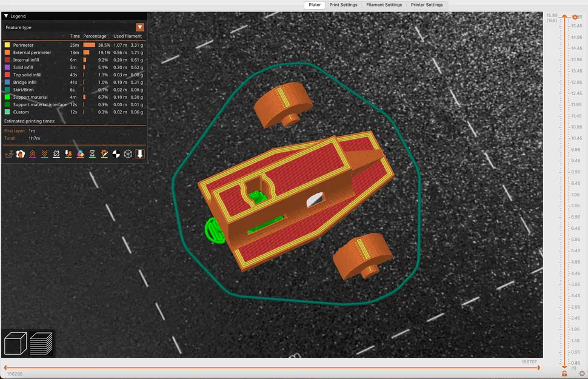588x379 pixels.
Task: Click the 4.95 tick on layer ruler
Action: tap(575, 262)
